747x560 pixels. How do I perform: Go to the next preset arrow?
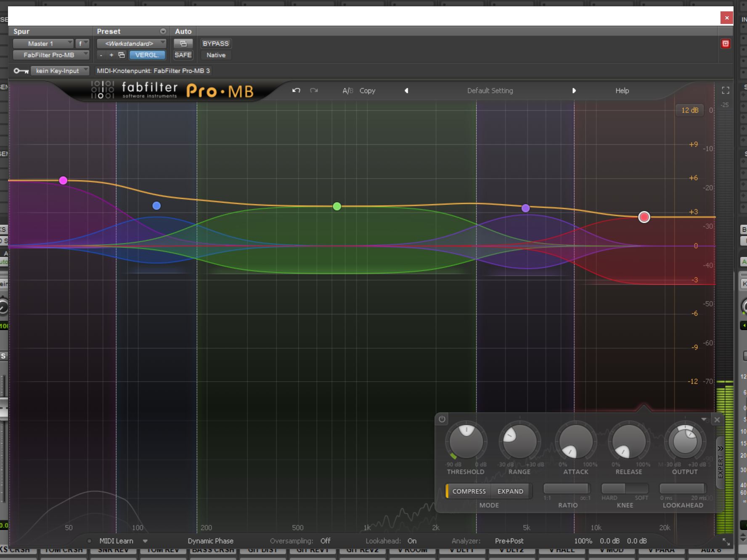[x=574, y=90]
